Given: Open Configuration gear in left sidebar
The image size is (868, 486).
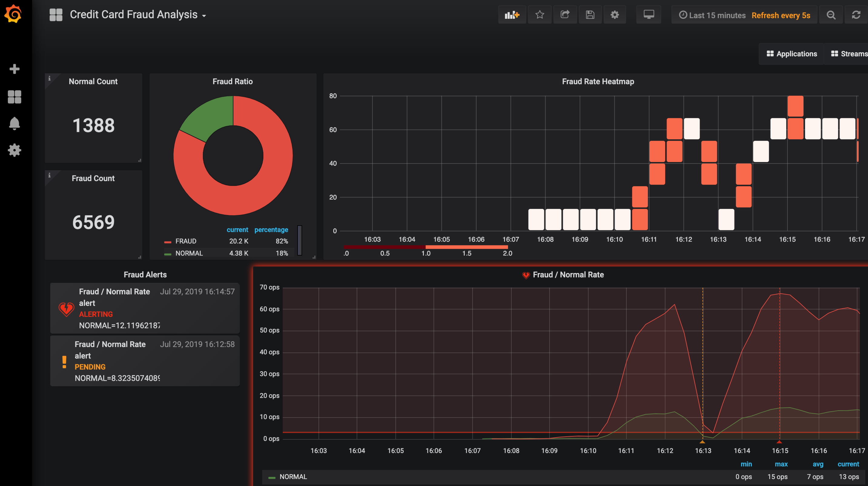Looking at the screenshot, I should [x=14, y=150].
